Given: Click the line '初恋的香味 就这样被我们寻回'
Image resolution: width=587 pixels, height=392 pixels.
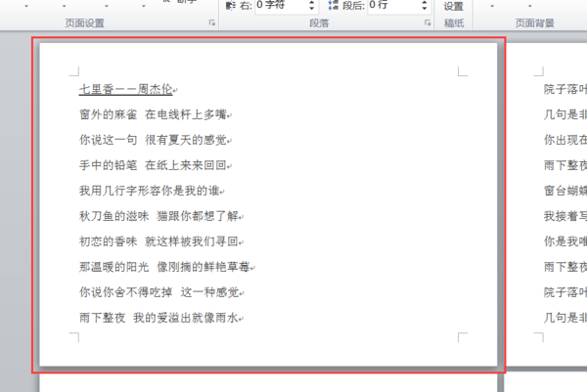Looking at the screenshot, I should pyautogui.click(x=159, y=241).
